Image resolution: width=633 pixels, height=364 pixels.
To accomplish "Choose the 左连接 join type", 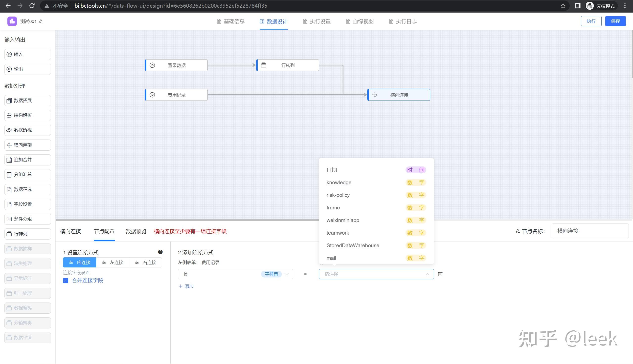I will [113, 262].
